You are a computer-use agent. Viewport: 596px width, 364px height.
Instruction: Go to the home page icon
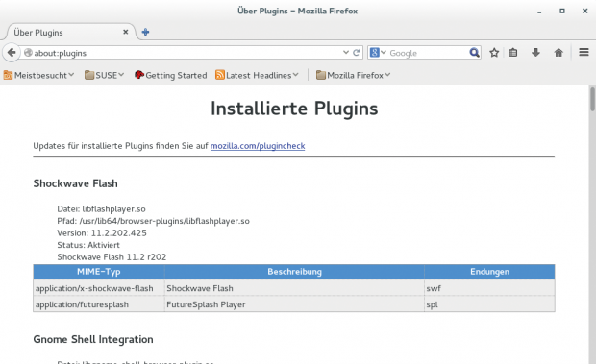tap(559, 53)
